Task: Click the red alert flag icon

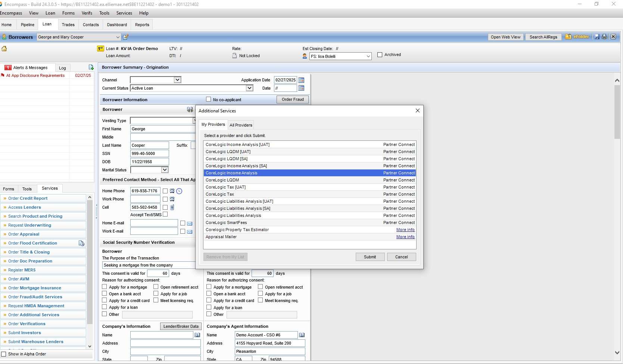Action: [3, 75]
